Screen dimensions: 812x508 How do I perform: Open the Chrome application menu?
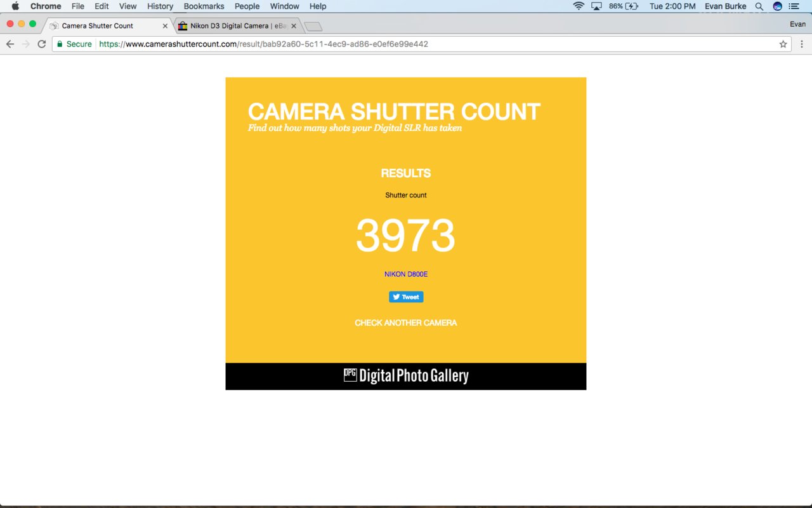point(46,6)
